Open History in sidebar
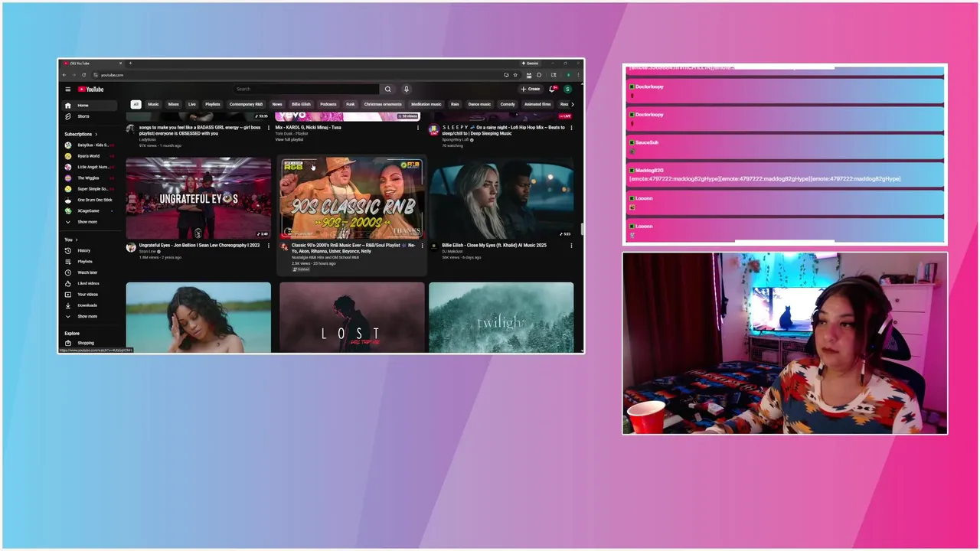Image resolution: width=980 pixels, height=551 pixels. point(90,250)
